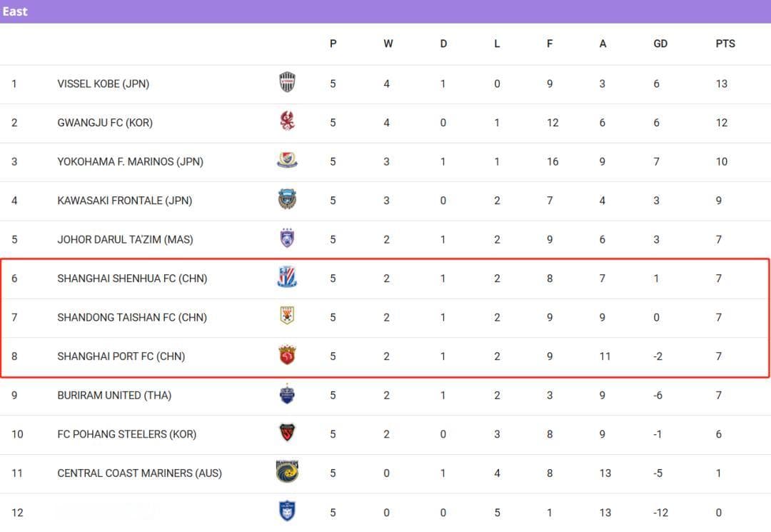Open the Buriram United club crest
The image size is (771, 532).
(287, 394)
